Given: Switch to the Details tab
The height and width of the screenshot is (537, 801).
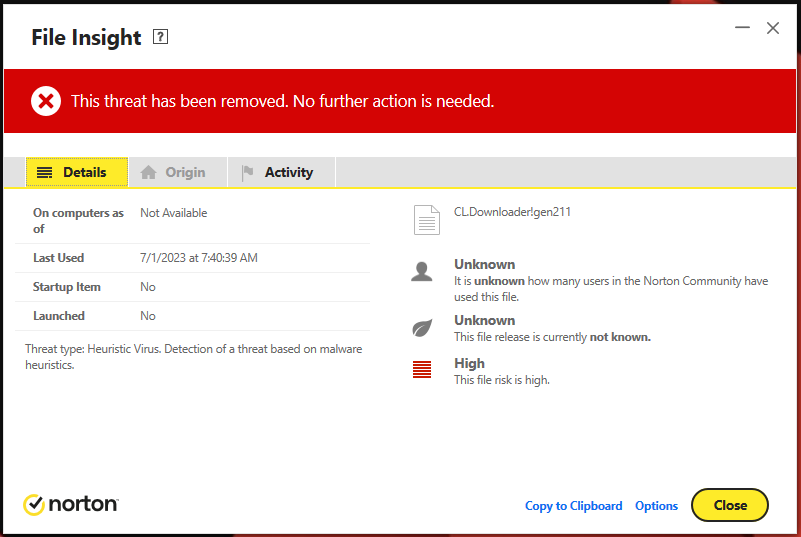Looking at the screenshot, I should (77, 173).
